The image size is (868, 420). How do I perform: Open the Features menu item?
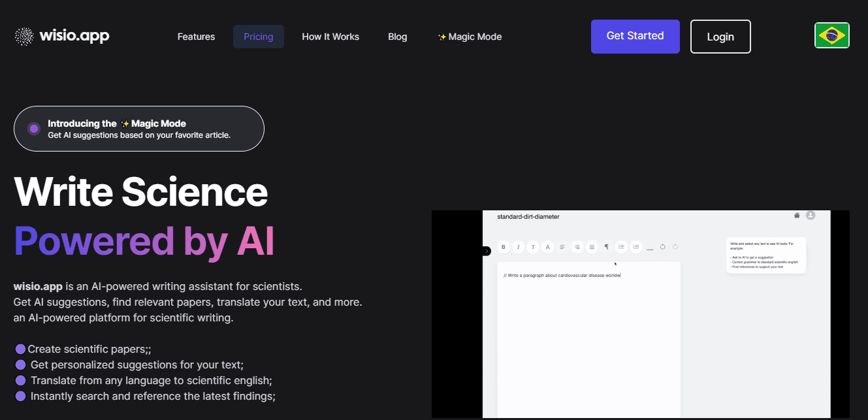coord(196,37)
